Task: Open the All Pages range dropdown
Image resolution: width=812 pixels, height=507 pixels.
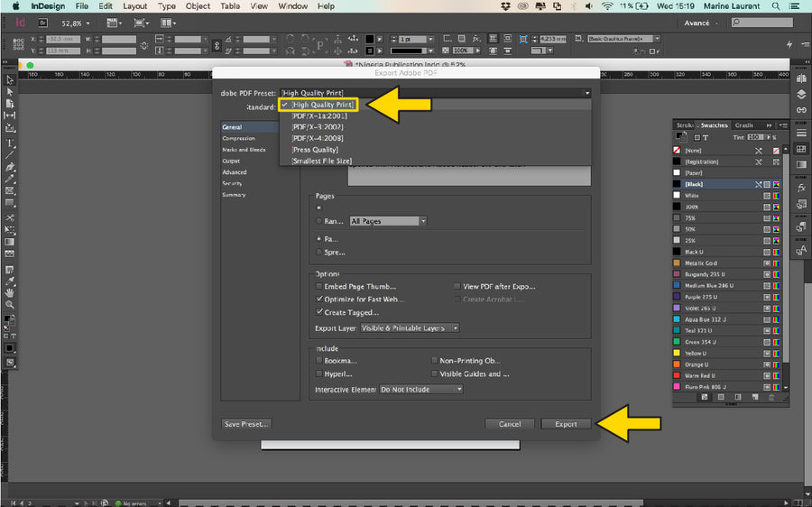Action: [388, 221]
